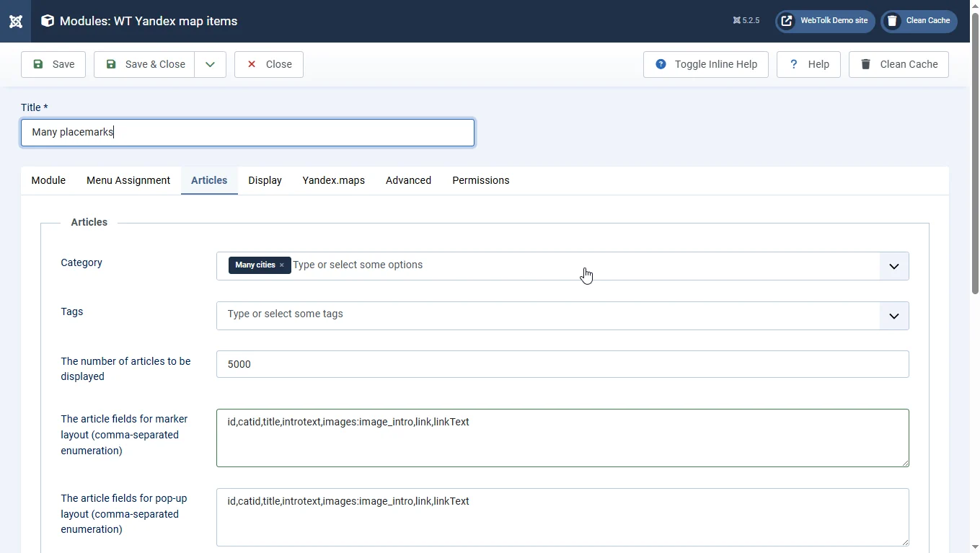Focus the Title input field
The height and width of the screenshot is (553, 980).
click(x=247, y=133)
